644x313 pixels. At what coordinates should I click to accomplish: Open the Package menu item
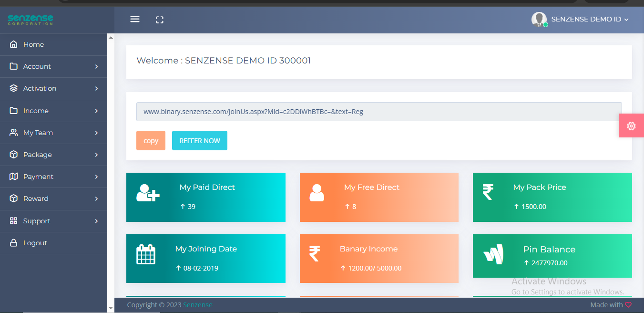(x=53, y=155)
